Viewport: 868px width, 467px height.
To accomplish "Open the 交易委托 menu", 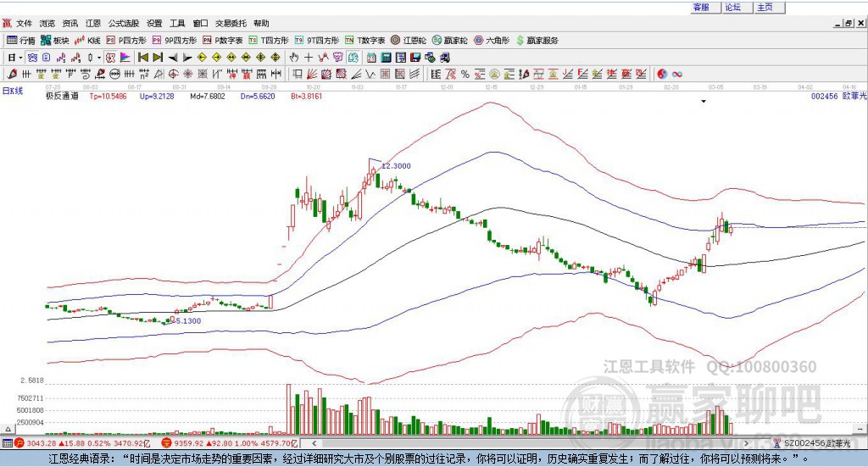I will [x=231, y=23].
